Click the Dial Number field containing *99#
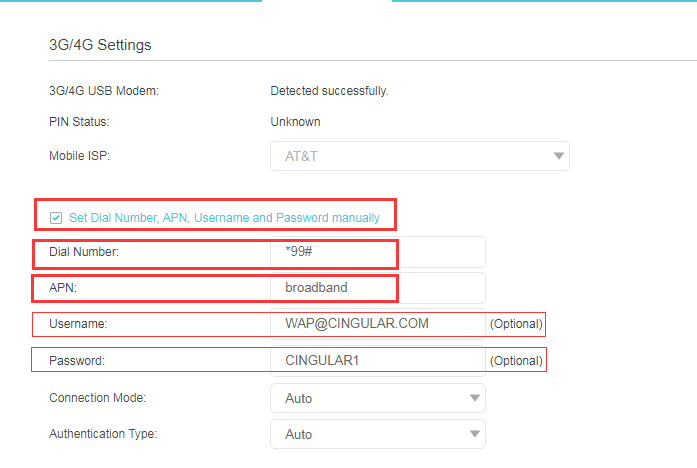Screen dimensions: 697x468 tap(377, 252)
